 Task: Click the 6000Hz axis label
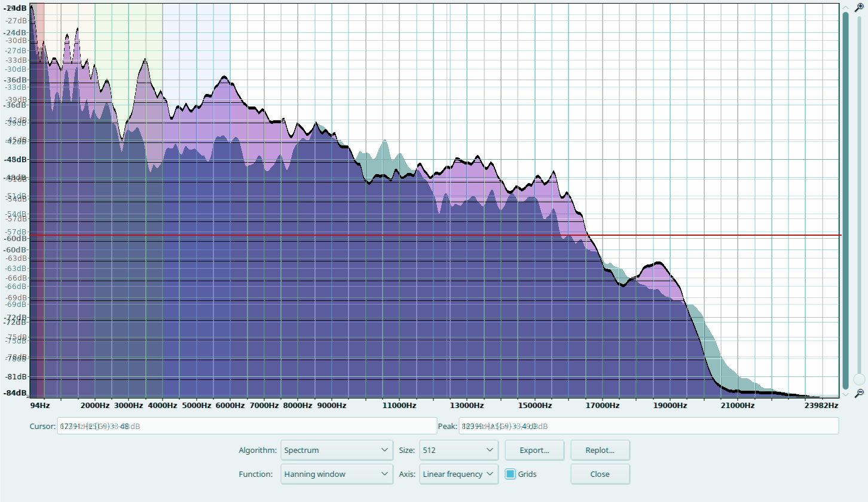[230, 405]
